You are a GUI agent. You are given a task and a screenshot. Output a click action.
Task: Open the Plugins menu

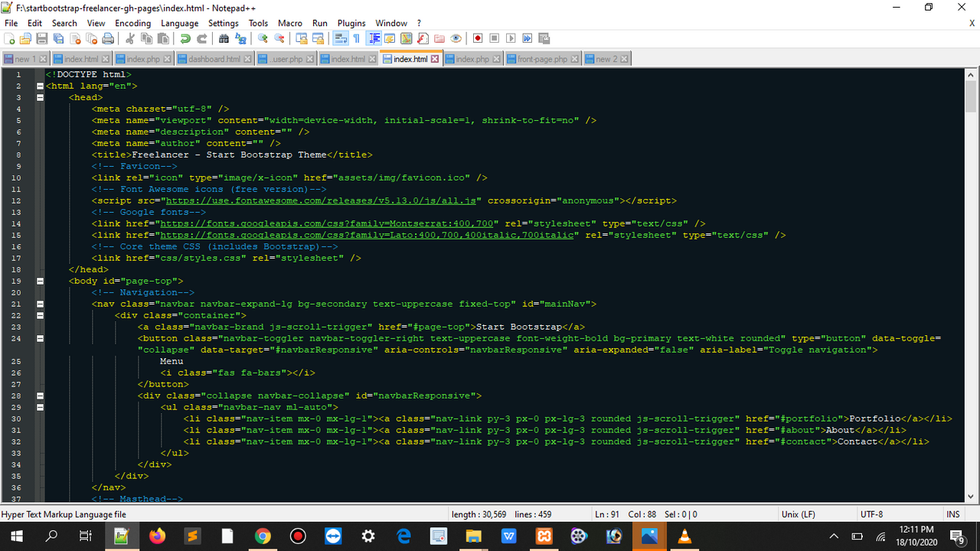[351, 23]
